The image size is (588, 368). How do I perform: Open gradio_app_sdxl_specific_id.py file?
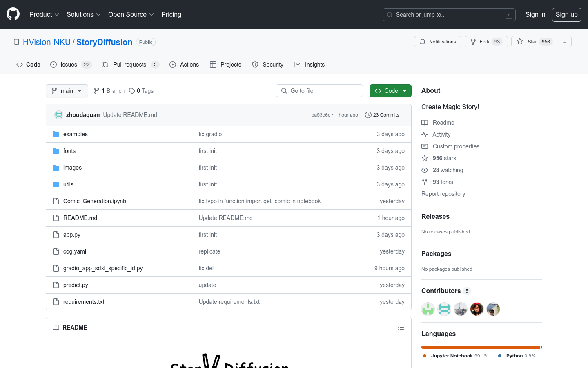103,268
